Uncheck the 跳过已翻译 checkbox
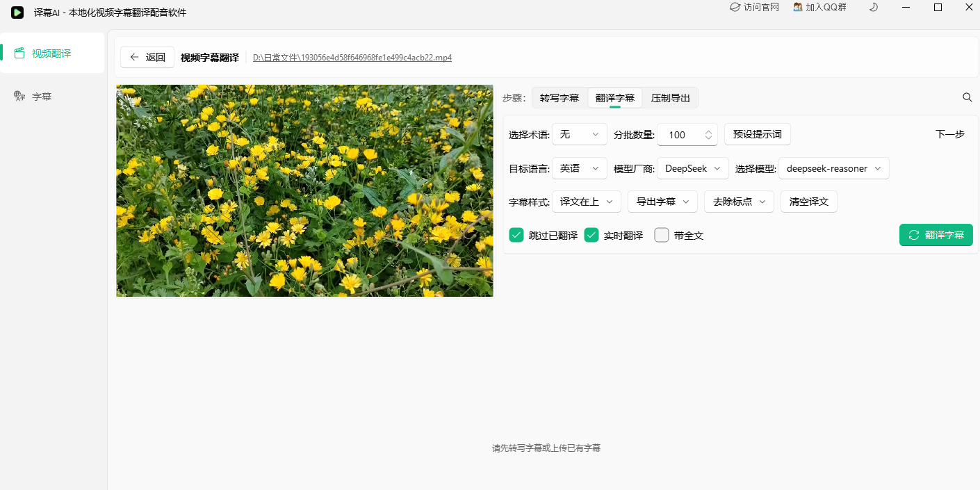This screenshot has width=980, height=490. coord(516,235)
